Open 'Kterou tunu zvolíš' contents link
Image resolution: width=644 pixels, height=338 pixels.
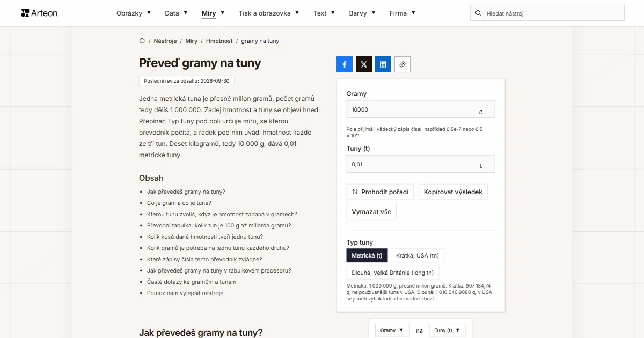tap(222, 214)
